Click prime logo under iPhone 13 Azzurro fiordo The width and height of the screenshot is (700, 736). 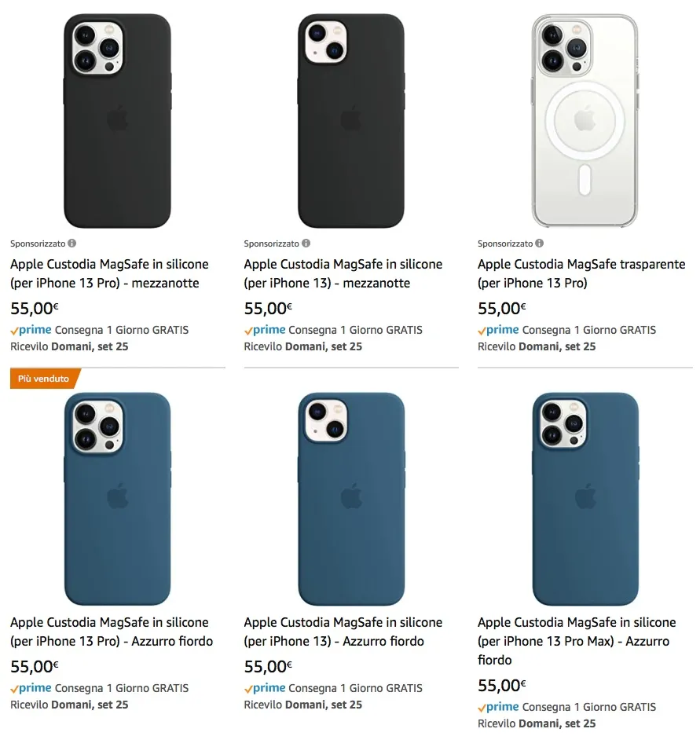tap(265, 688)
